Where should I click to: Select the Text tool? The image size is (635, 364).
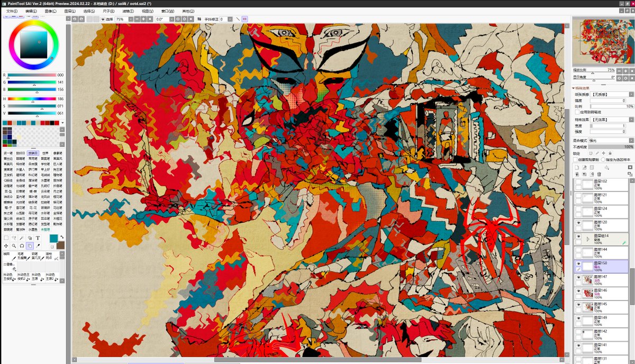click(x=38, y=238)
